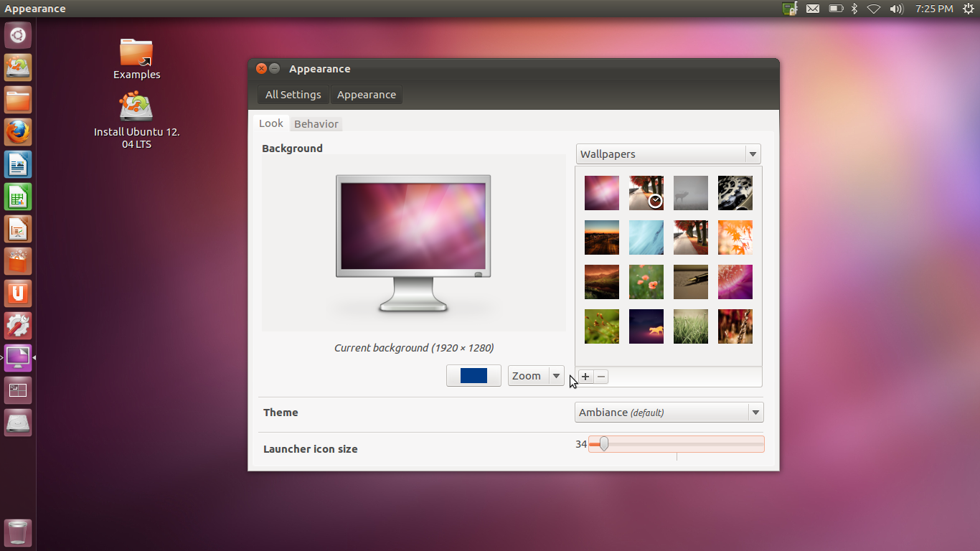Click the minus button to remove wallpaper

(x=601, y=377)
